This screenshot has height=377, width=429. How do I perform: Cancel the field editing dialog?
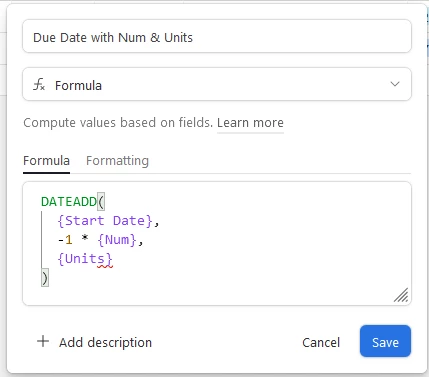point(321,342)
